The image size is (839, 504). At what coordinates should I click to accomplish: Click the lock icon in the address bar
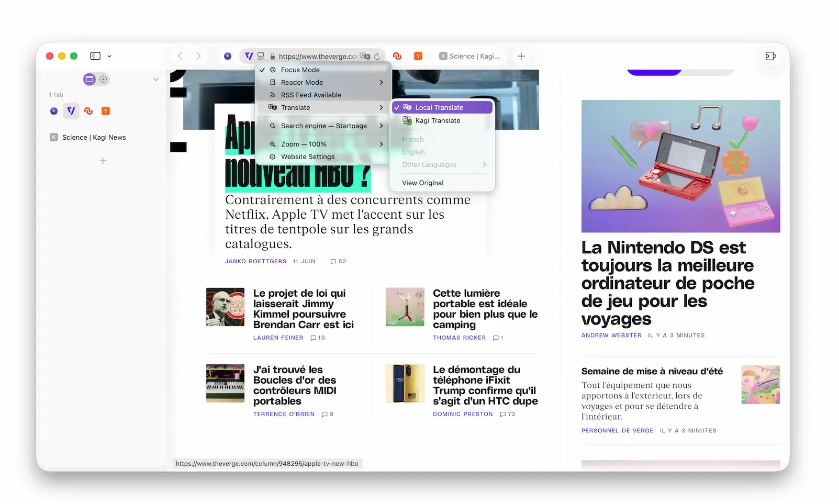pyautogui.click(x=273, y=56)
